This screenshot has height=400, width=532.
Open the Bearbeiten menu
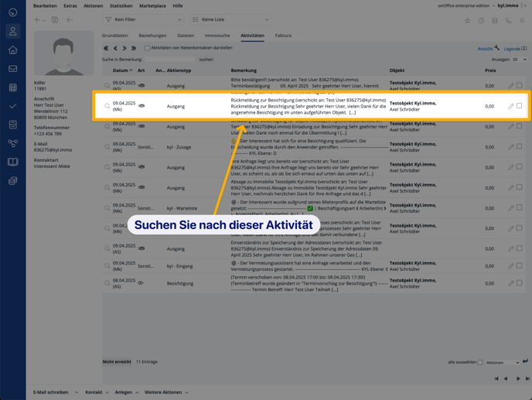click(45, 5)
